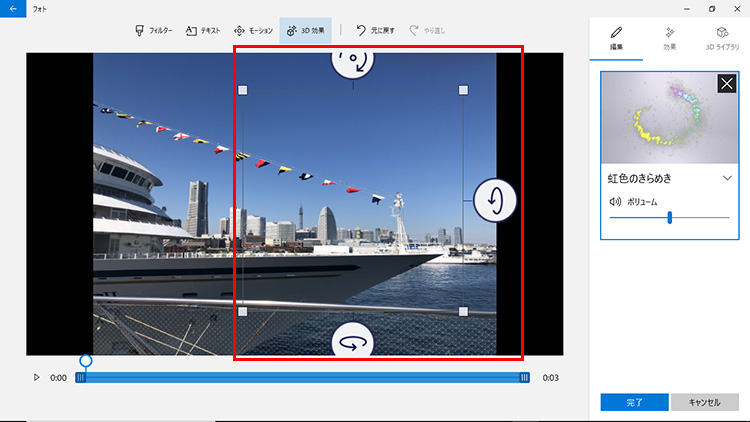Open the テキスト (Text) tool
750x422 pixels.
[x=203, y=31]
